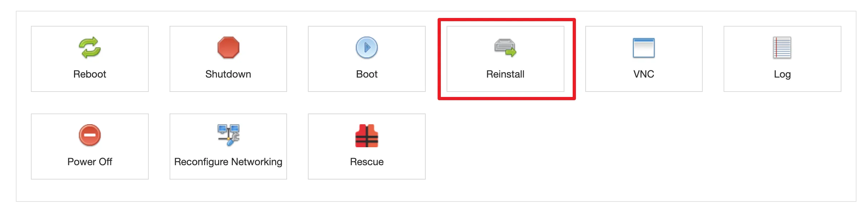Click the orange life vest Rescue icon
This screenshot has width=868, height=209.
coord(366,135)
